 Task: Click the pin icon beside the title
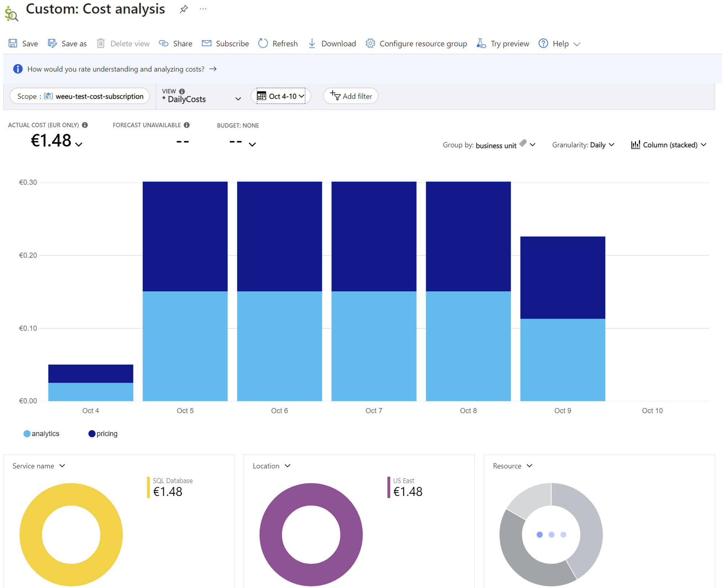[x=184, y=9]
